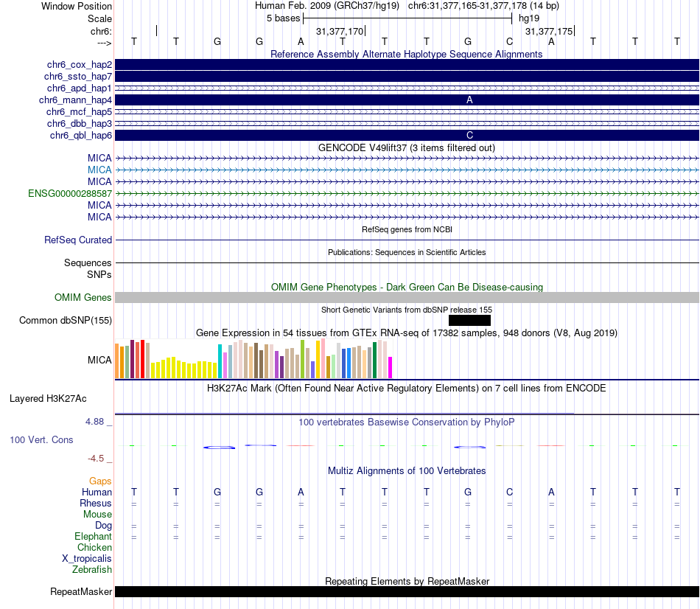Open Short Genetic Variants from dbSNP title
700x609 pixels.
pyautogui.click(x=407, y=310)
